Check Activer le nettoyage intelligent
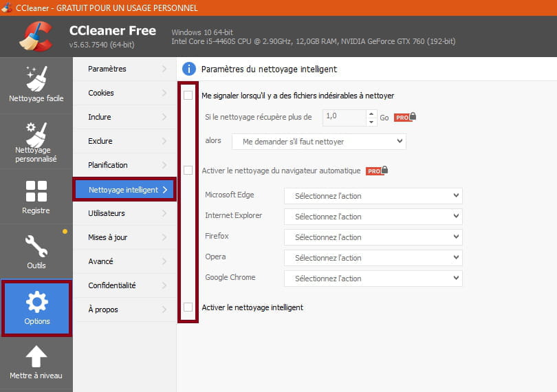557x392 pixels. 188,307
